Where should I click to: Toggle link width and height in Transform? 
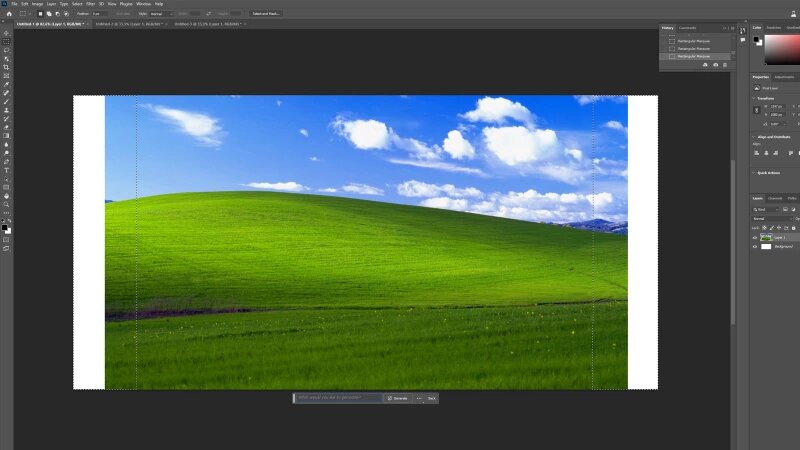(757, 110)
